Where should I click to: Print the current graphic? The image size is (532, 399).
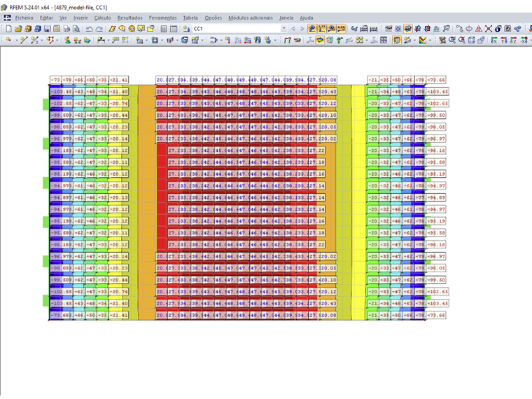pyautogui.click(x=66, y=29)
